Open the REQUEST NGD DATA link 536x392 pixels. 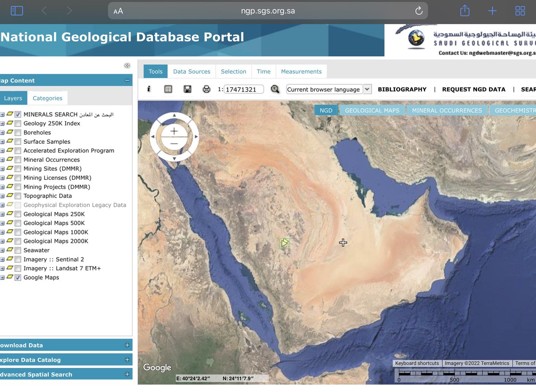pyautogui.click(x=474, y=89)
